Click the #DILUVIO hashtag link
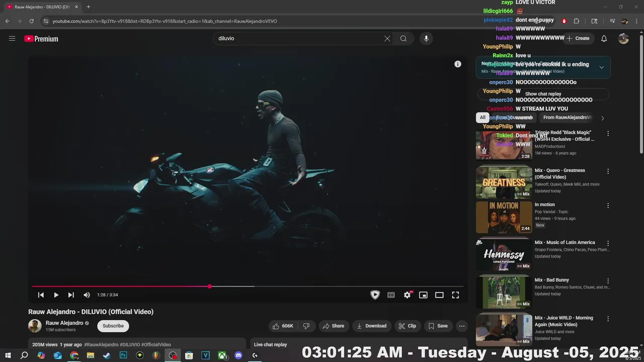Image resolution: width=644 pixels, height=362 pixels. [x=130, y=344]
